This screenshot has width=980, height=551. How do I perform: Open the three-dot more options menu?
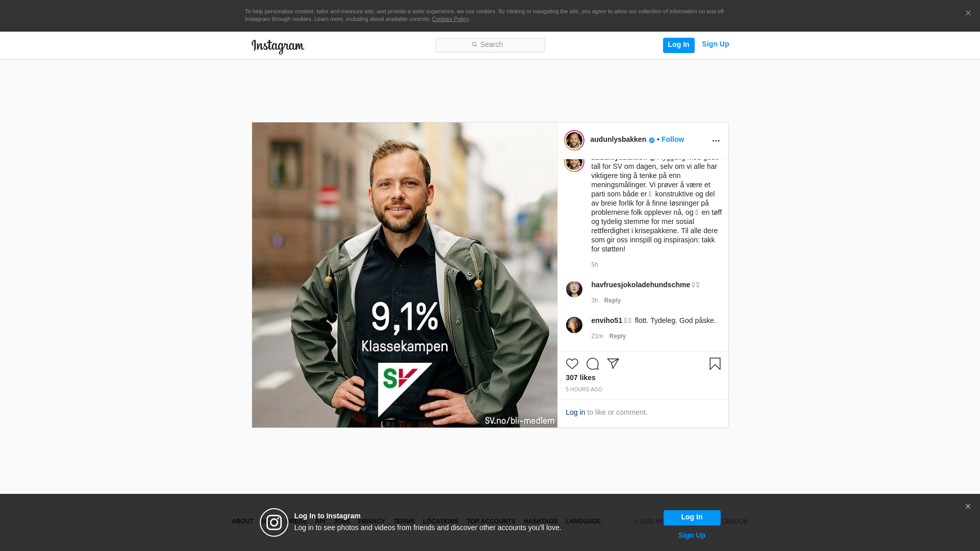coord(716,141)
